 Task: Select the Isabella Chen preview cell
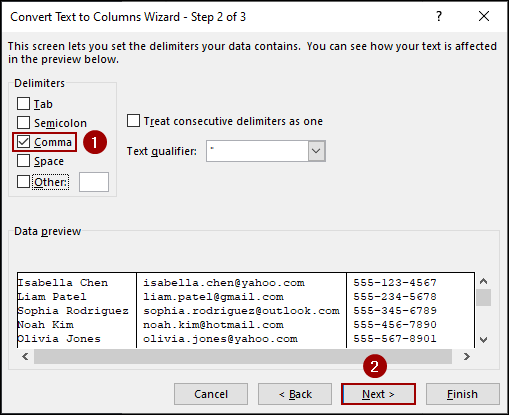click(63, 283)
